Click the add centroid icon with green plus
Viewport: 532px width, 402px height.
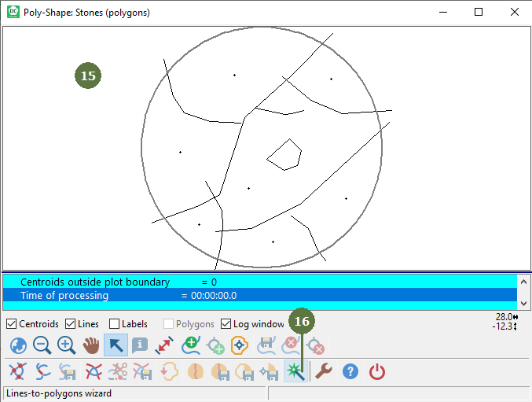click(215, 346)
